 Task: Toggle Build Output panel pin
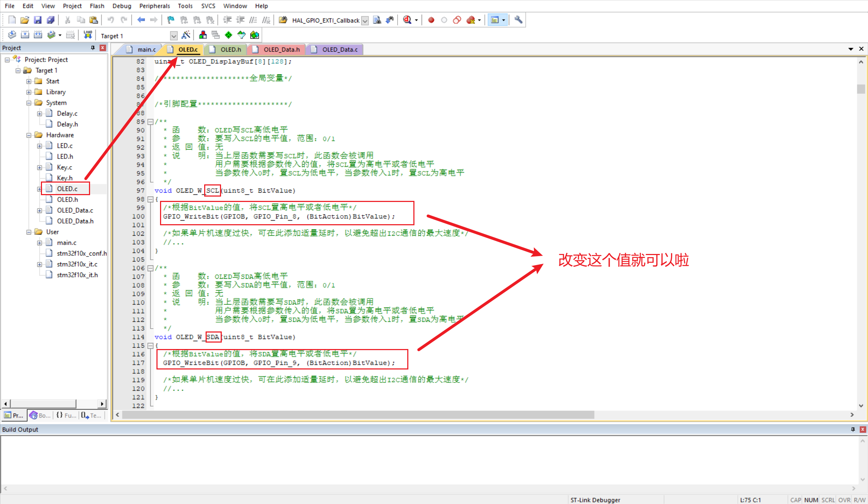[853, 429]
